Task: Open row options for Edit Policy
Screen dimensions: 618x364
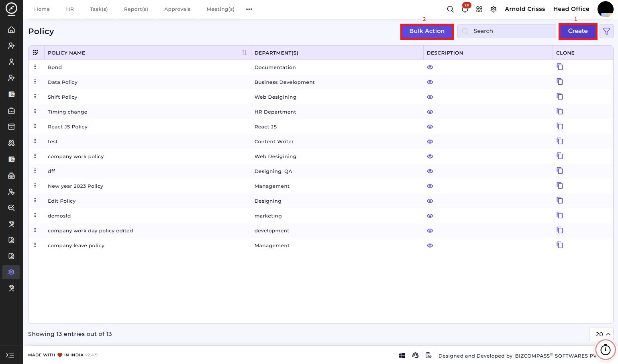Action: [35, 200]
